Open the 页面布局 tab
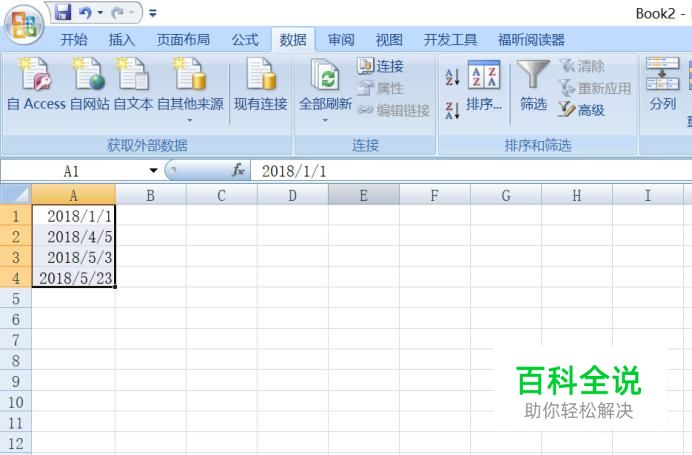Viewport: 692px width, 455px height. pos(183,40)
